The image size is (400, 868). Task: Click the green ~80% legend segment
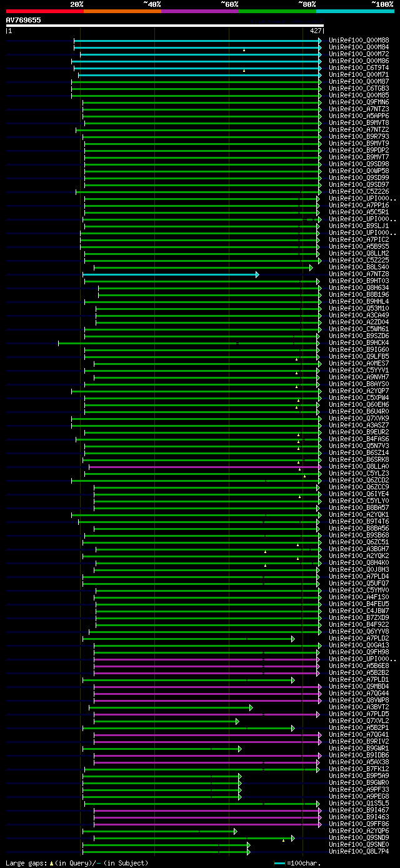(277, 11)
